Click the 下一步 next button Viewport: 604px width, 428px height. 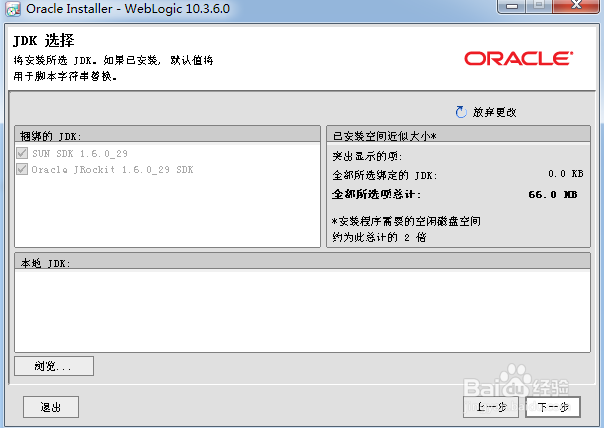pos(553,407)
